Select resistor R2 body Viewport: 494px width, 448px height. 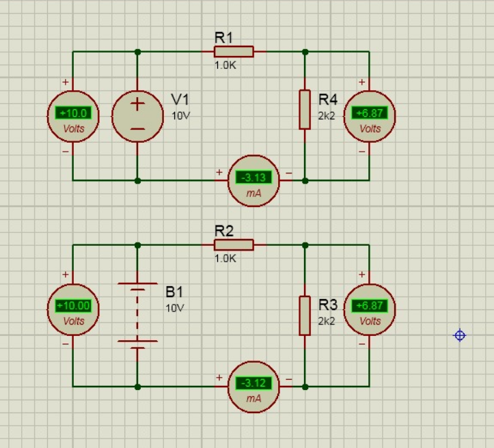[234, 245]
